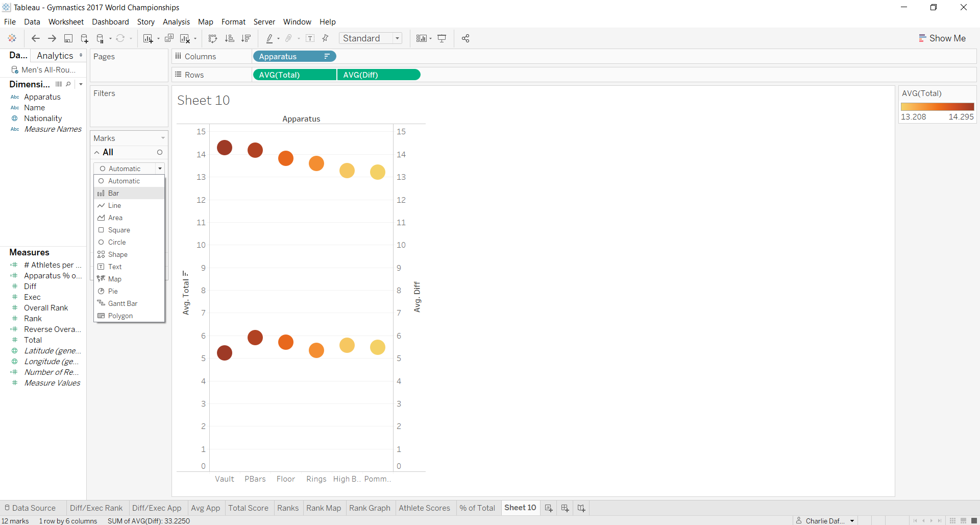Select the Circle mark type
This screenshot has height=525, width=980.
(116, 242)
